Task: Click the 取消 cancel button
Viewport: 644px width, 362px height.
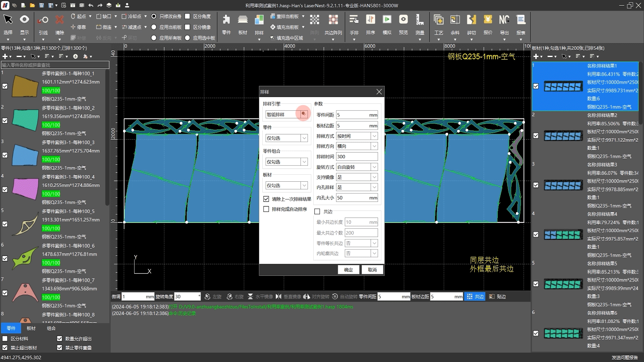Action: pos(372,270)
